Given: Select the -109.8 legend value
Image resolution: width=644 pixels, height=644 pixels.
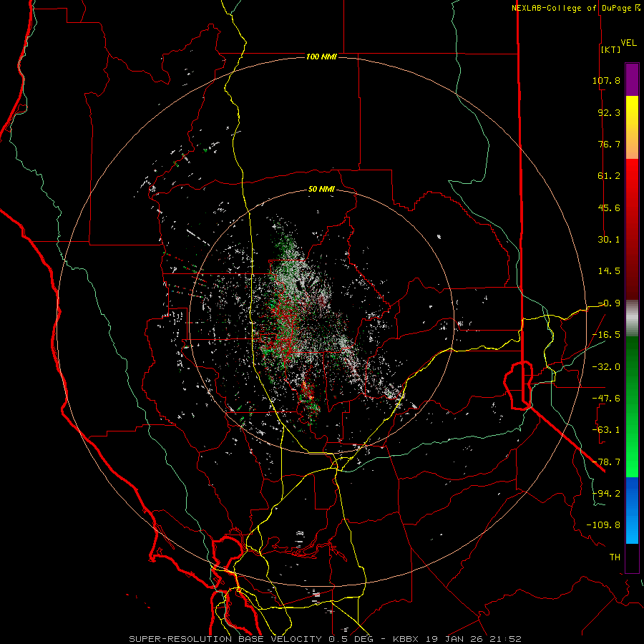Looking at the screenshot, I should click(603, 525).
